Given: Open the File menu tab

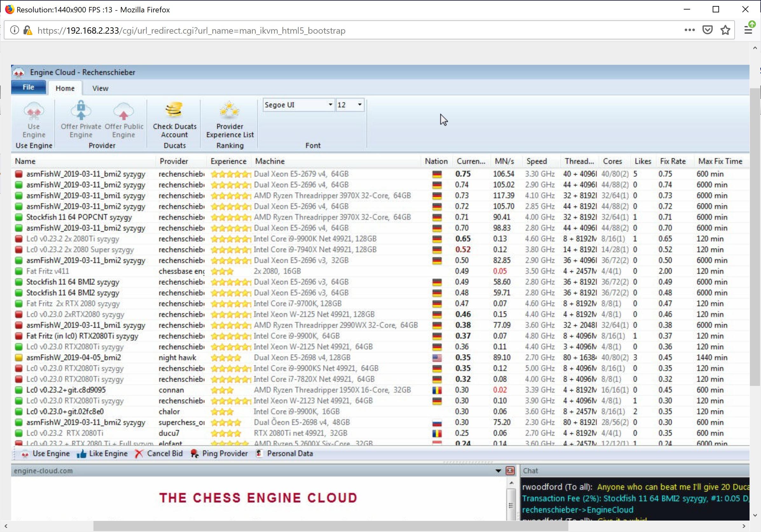Looking at the screenshot, I should (x=29, y=87).
